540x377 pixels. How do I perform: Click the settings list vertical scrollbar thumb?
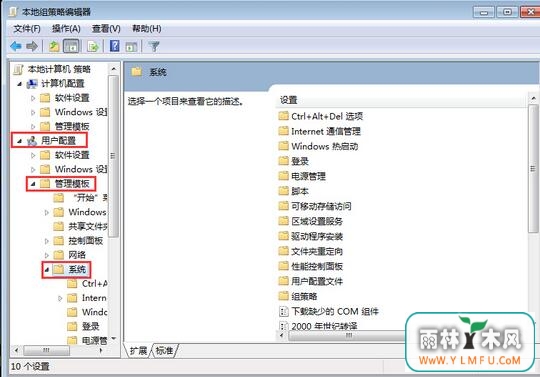[533, 169]
